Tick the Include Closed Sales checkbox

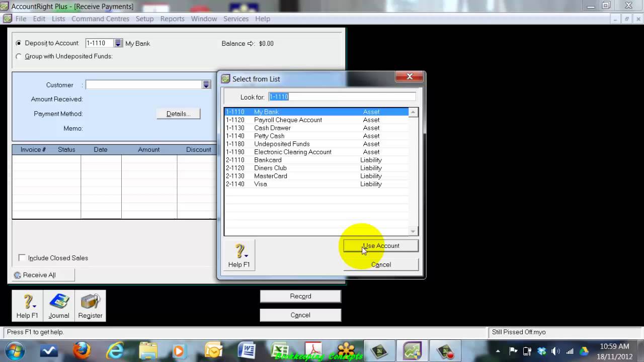[x=22, y=258]
